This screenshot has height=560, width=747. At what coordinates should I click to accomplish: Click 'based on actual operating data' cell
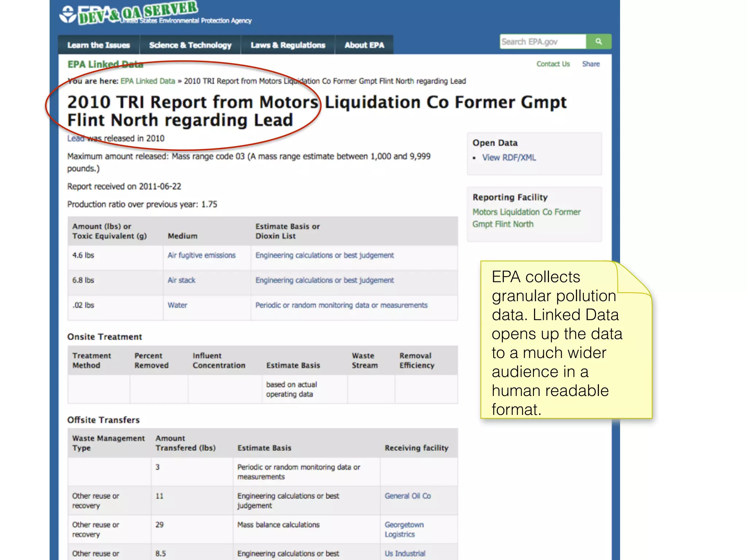coord(305,389)
